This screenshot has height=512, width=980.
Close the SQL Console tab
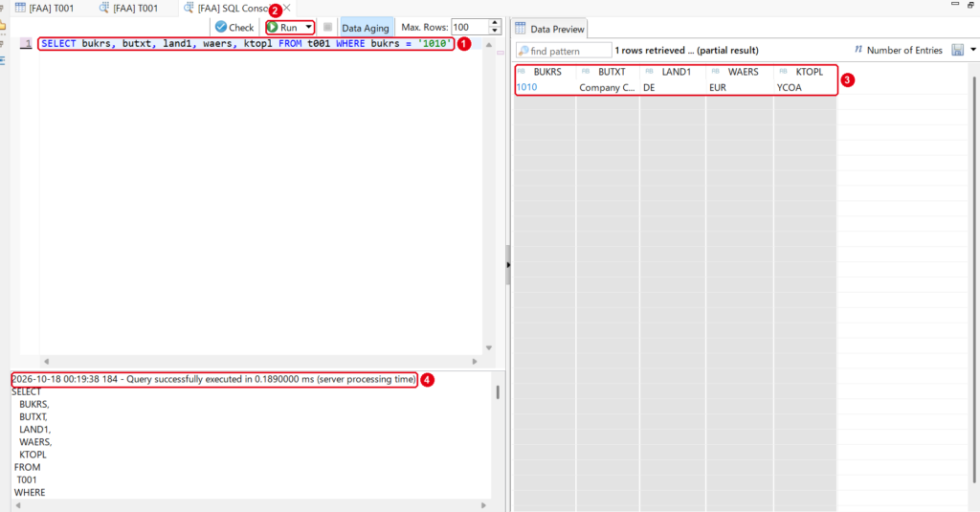pyautogui.click(x=287, y=8)
